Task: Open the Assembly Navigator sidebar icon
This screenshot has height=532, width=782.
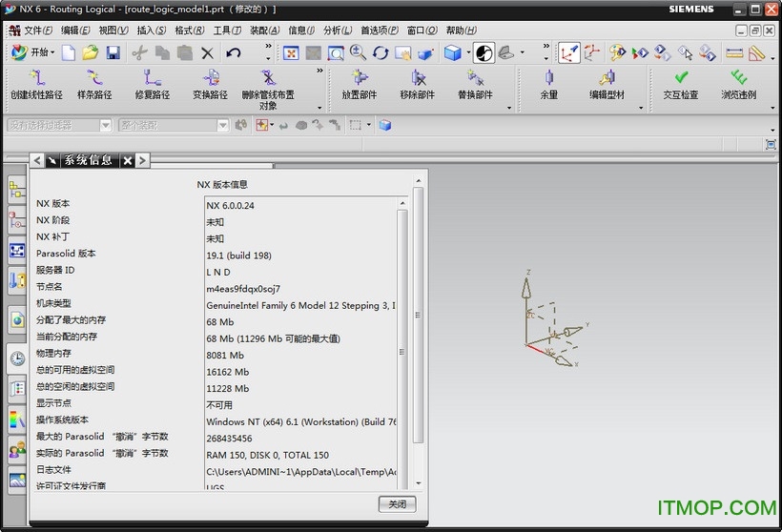Action: click(x=17, y=190)
